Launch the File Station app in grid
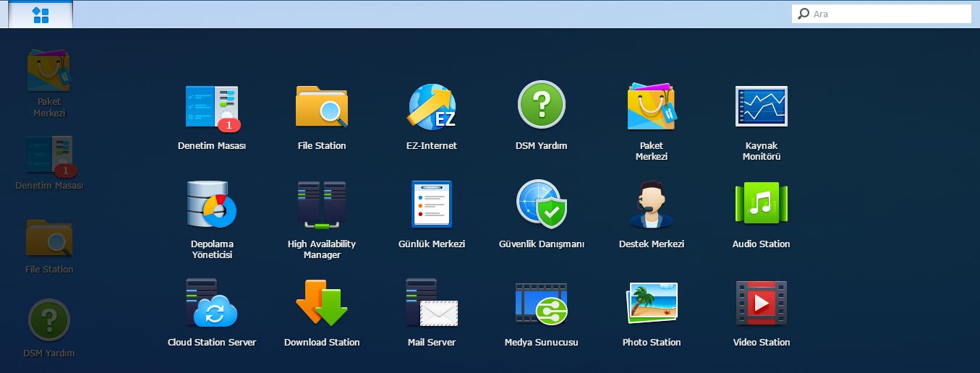 [x=322, y=107]
